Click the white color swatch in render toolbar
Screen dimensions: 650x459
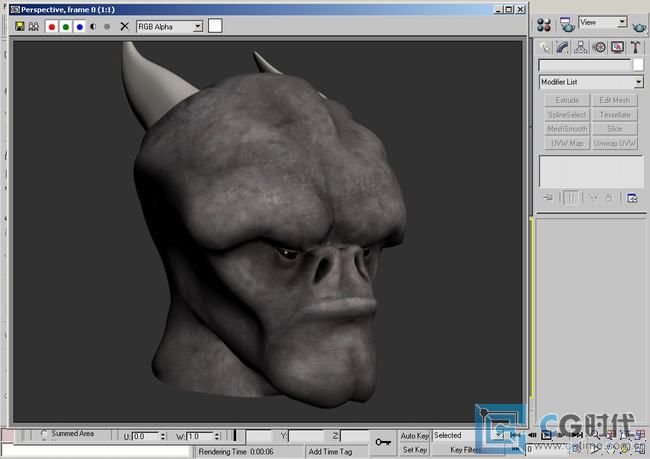[215, 26]
